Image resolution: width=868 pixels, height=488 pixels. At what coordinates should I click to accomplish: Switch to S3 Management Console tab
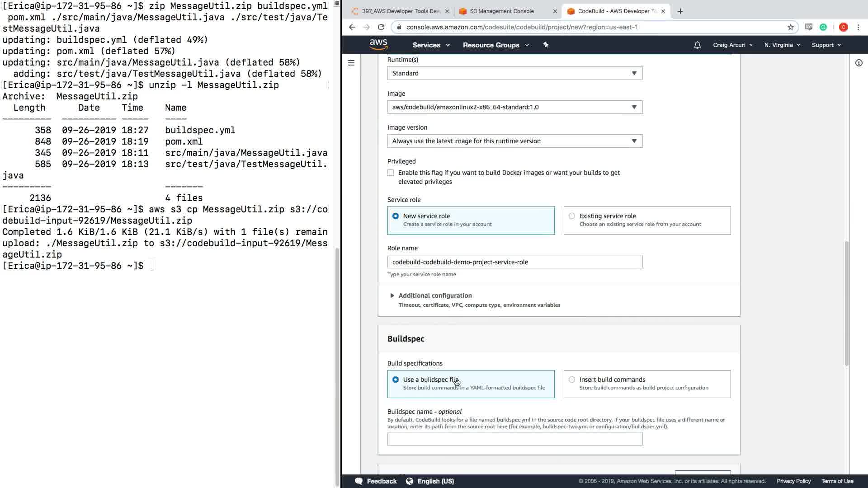tap(502, 11)
